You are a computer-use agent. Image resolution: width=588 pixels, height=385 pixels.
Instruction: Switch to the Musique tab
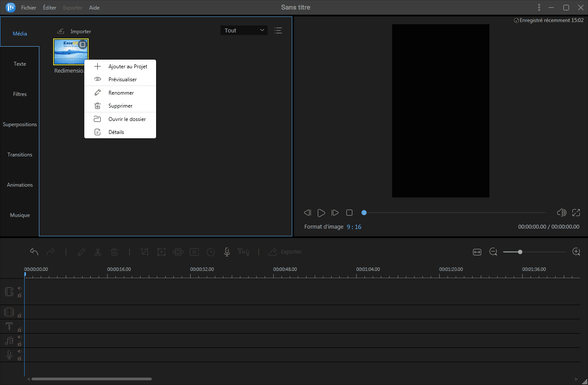(20, 215)
